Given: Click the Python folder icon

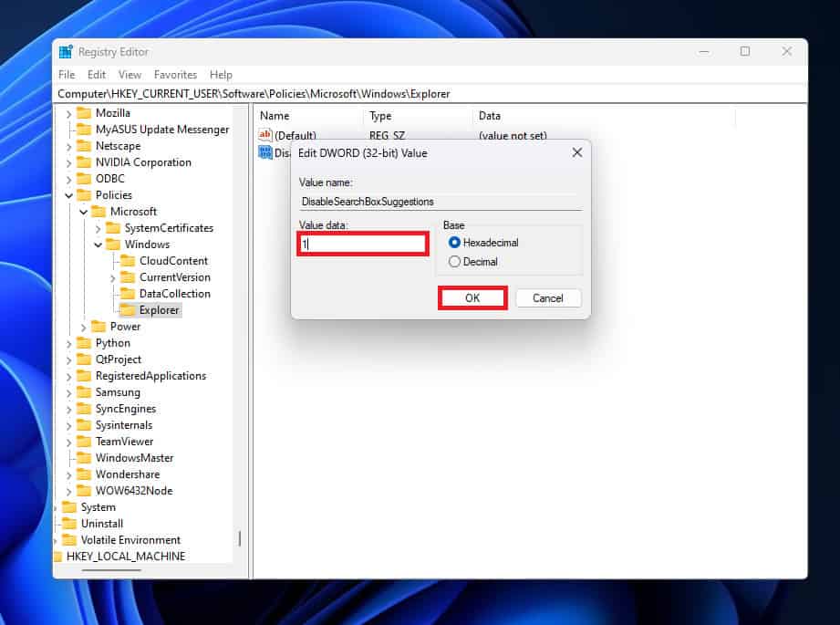Looking at the screenshot, I should click(x=84, y=343).
